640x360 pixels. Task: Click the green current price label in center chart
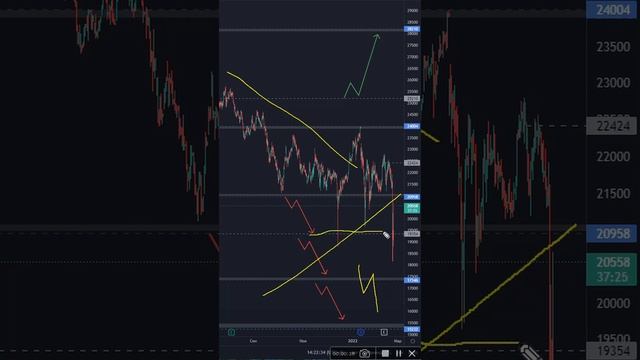click(411, 208)
